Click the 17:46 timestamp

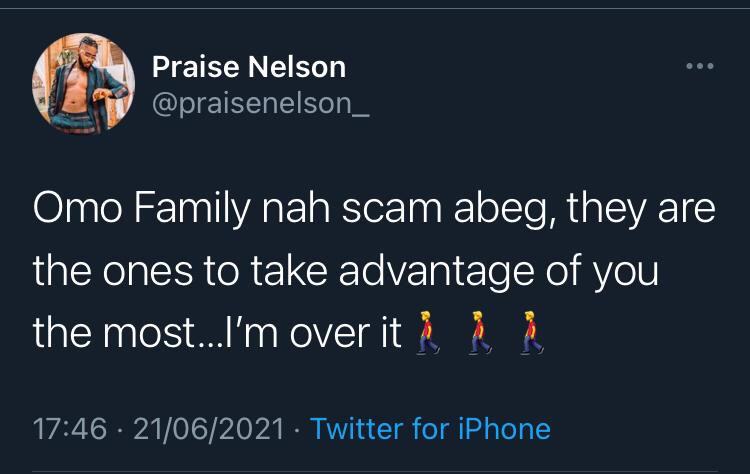(x=70, y=429)
